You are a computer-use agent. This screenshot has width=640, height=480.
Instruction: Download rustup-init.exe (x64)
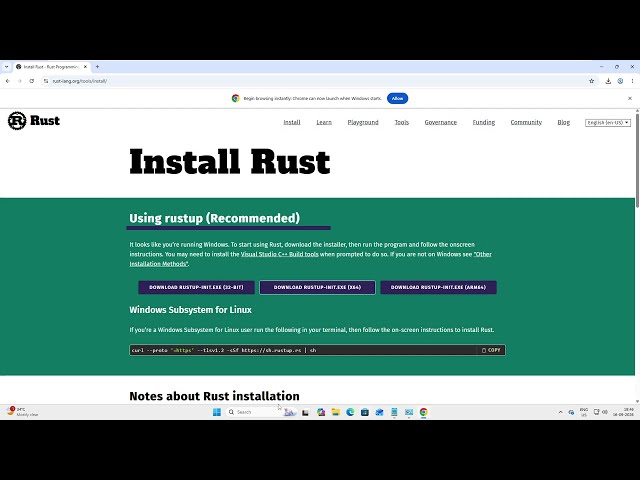click(x=317, y=287)
